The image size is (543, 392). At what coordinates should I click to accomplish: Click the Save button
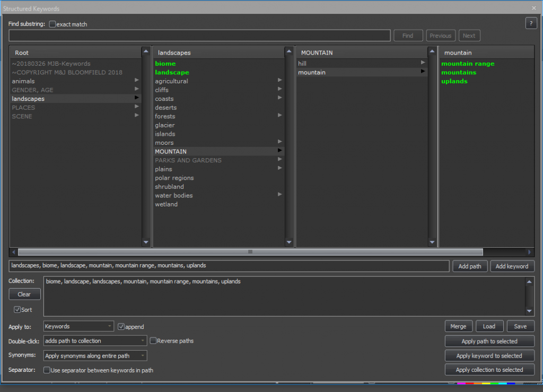[521, 326]
